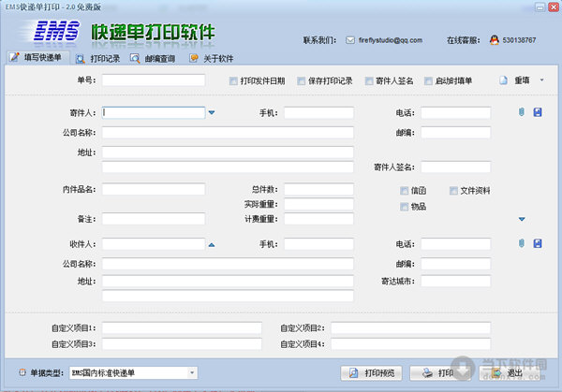Click the 打印预览 button
Viewport: 562px width, 392px height.
[371, 373]
